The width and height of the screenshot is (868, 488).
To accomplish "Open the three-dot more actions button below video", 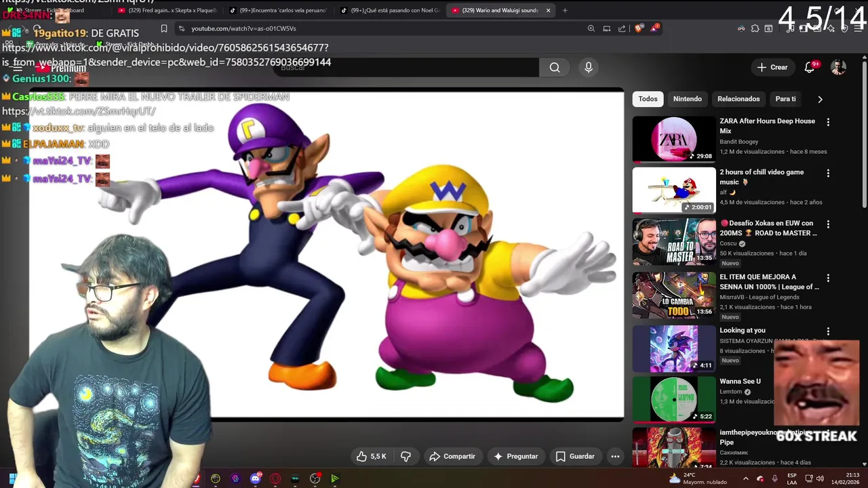I will [615, 456].
